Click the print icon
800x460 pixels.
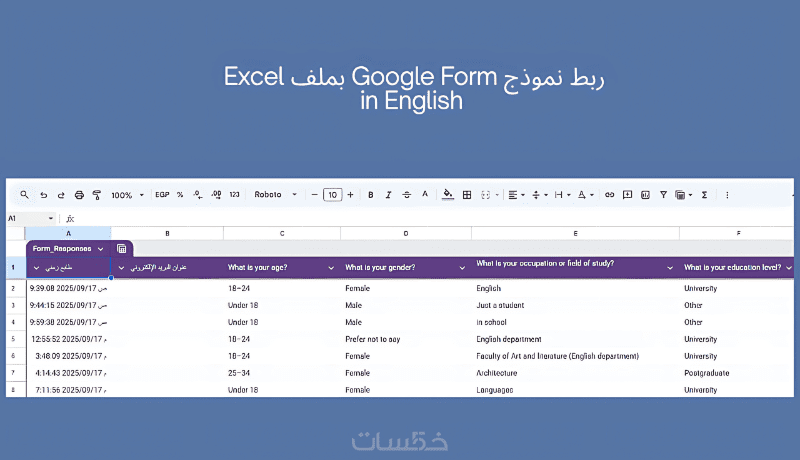(x=79, y=195)
